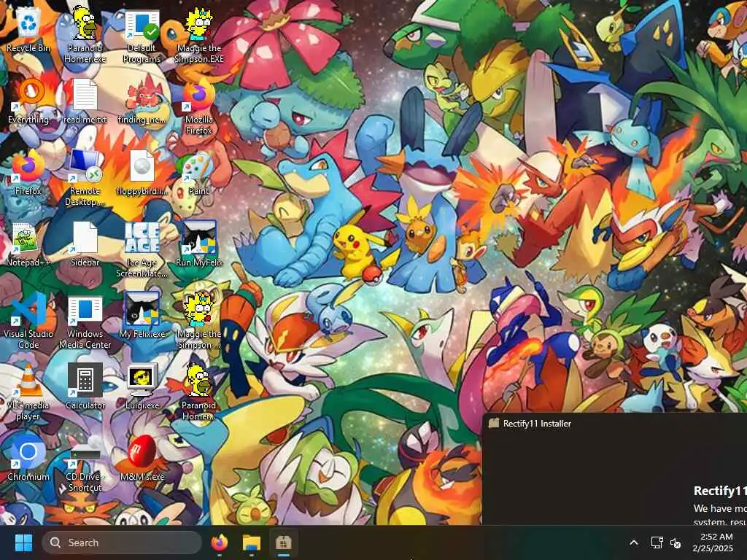Launch Visual Studio Code shortcut
Image resolution: width=747 pixels, height=560 pixels.
click(28, 321)
